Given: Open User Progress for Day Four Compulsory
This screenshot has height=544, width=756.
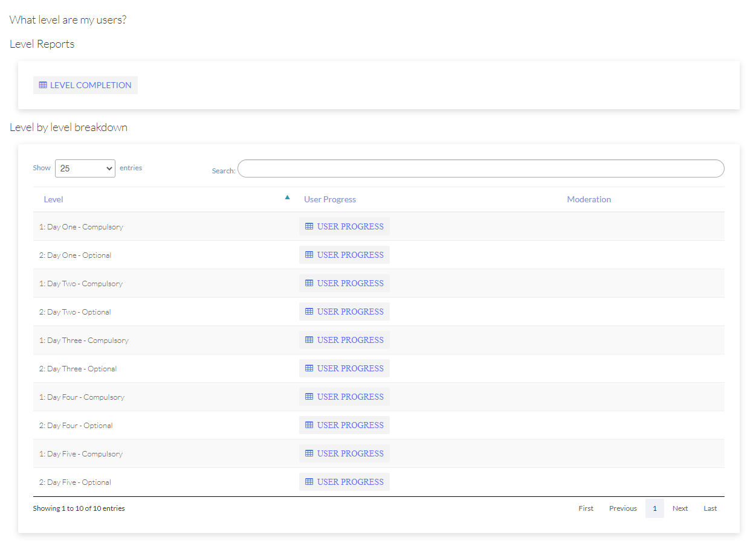Looking at the screenshot, I should coord(344,397).
